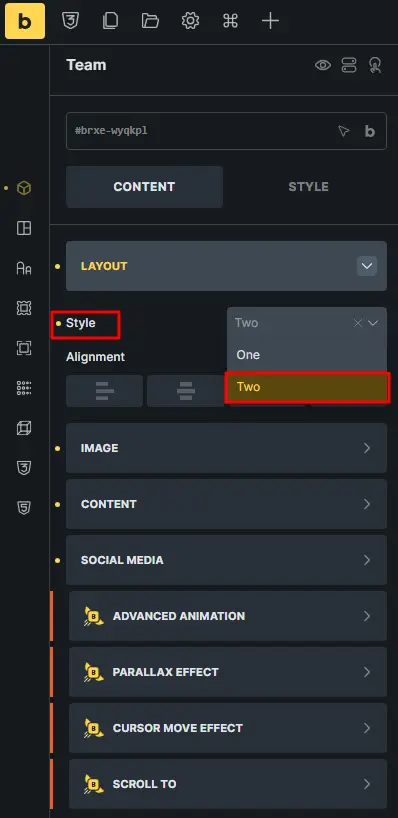Switch to the STYLE tab
Viewport: 398px width, 818px height.
tap(308, 187)
